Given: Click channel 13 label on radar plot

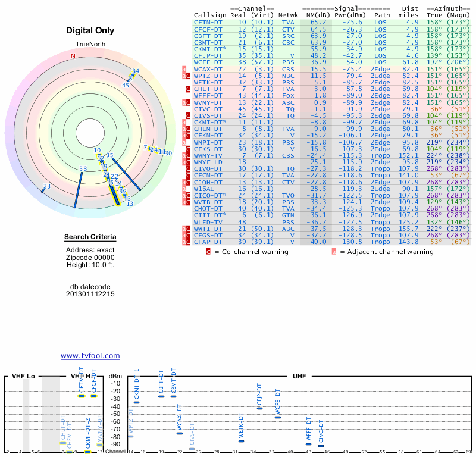Looking at the screenshot, I should pyautogui.click(x=130, y=204).
